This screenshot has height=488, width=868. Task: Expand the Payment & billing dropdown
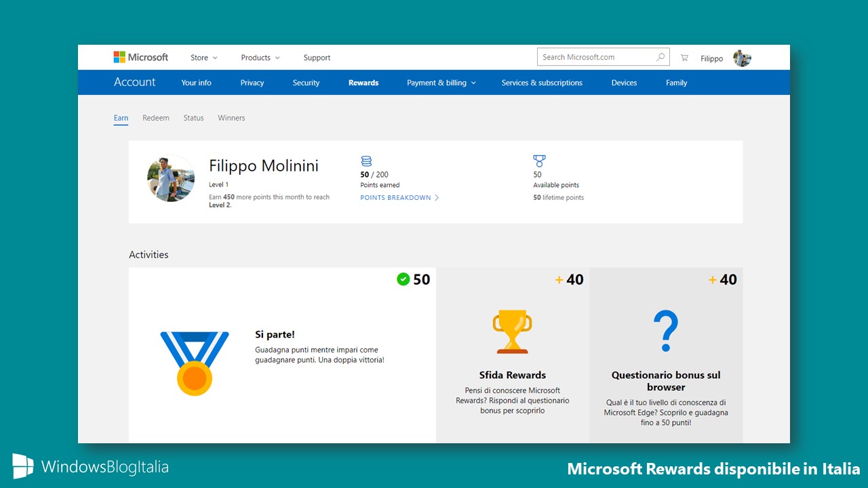[441, 83]
